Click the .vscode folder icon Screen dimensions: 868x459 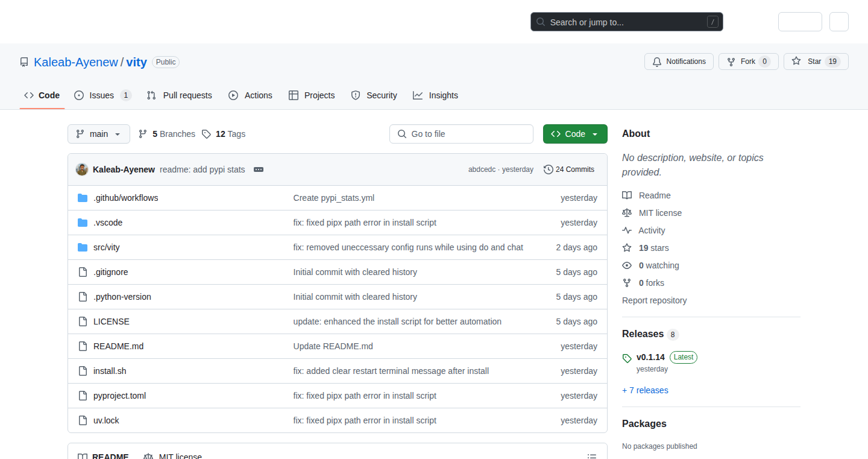pos(83,223)
